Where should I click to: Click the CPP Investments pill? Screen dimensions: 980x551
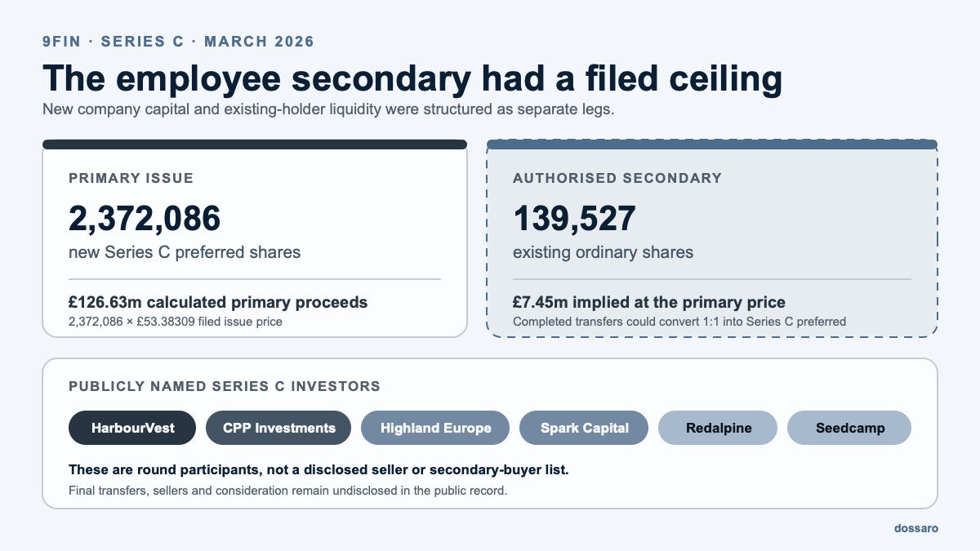pos(278,428)
